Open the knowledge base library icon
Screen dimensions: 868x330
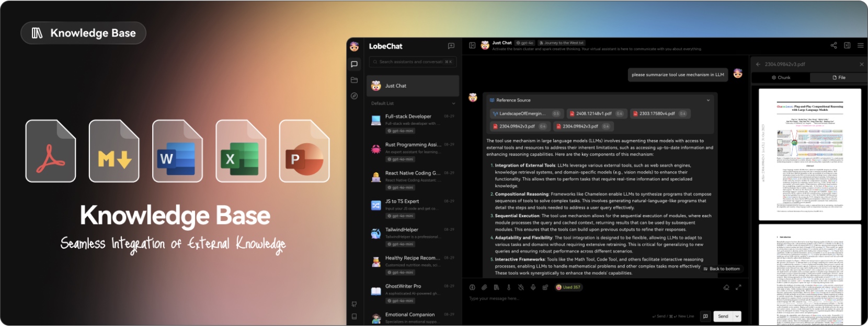coord(496,287)
